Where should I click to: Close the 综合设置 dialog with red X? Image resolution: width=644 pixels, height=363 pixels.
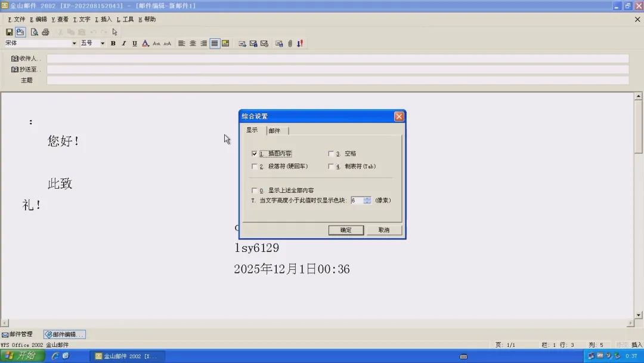(399, 116)
